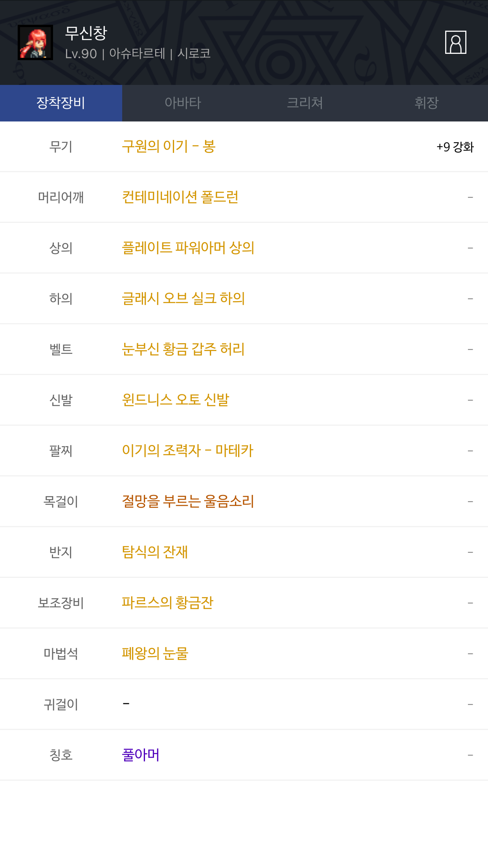Click shoulder item 컨테미네이션 폴드런
Screen dimensions: 488x868
click(x=180, y=197)
